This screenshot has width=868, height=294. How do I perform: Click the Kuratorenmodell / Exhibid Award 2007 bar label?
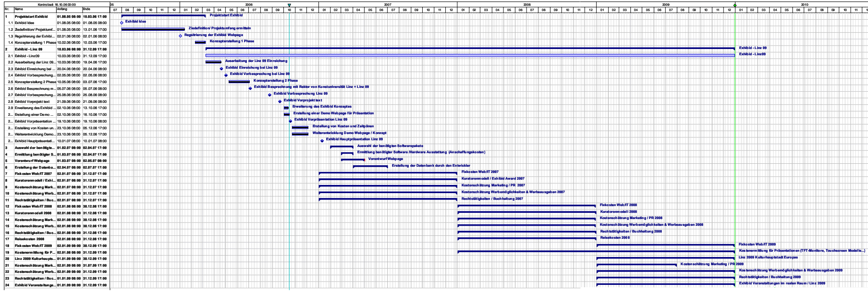[493, 178]
